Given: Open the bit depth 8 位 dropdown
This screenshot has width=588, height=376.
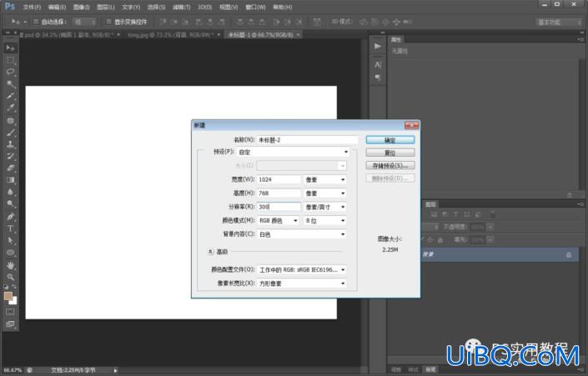Looking at the screenshot, I should click(324, 220).
